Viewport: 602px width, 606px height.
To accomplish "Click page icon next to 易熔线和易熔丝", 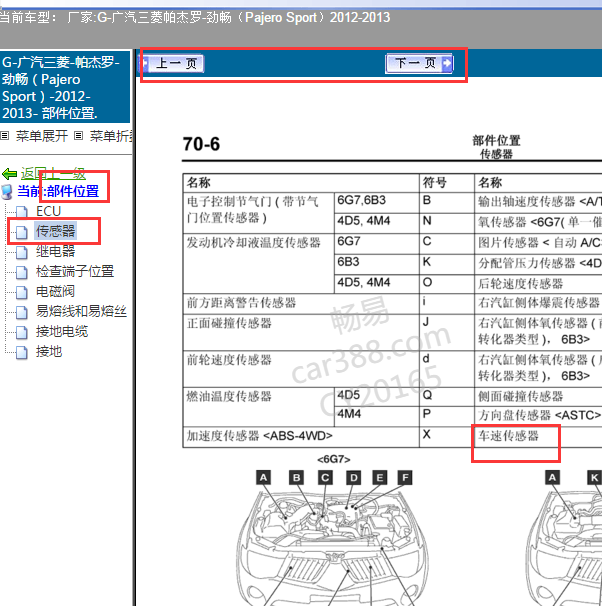I will coord(22,312).
